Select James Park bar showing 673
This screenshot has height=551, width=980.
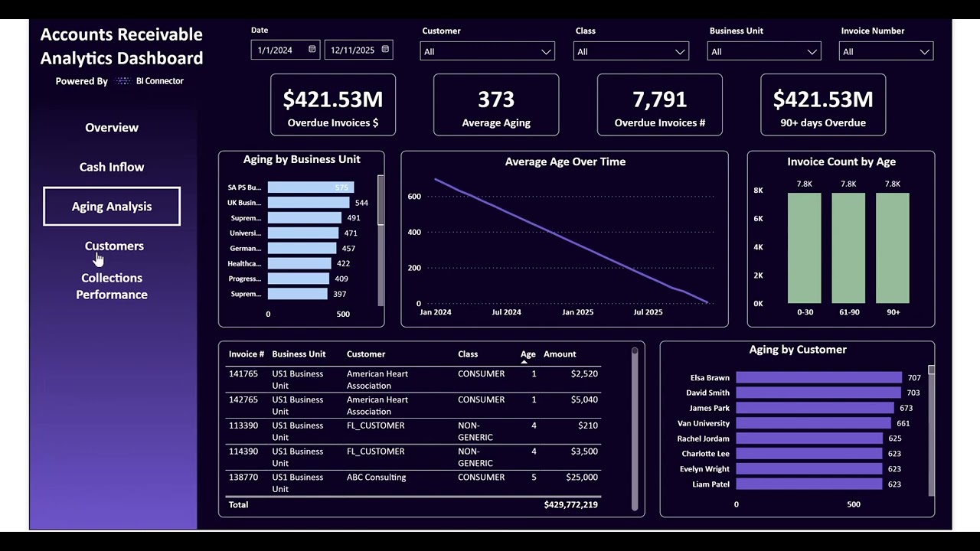tap(815, 408)
